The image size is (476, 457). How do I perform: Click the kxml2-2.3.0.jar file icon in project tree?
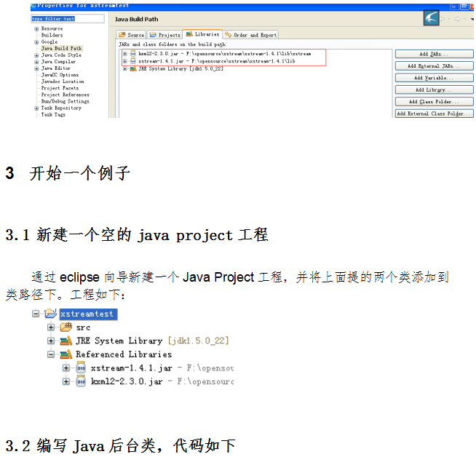[81, 381]
